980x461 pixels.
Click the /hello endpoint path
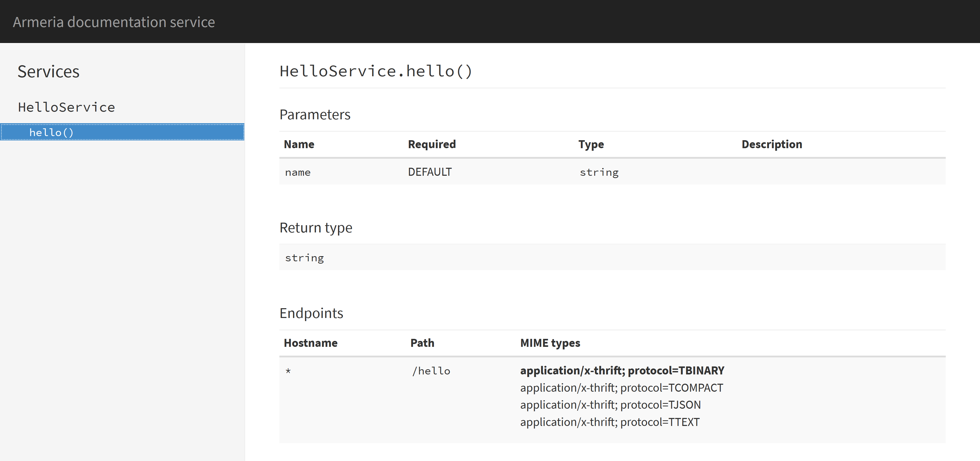(x=431, y=371)
